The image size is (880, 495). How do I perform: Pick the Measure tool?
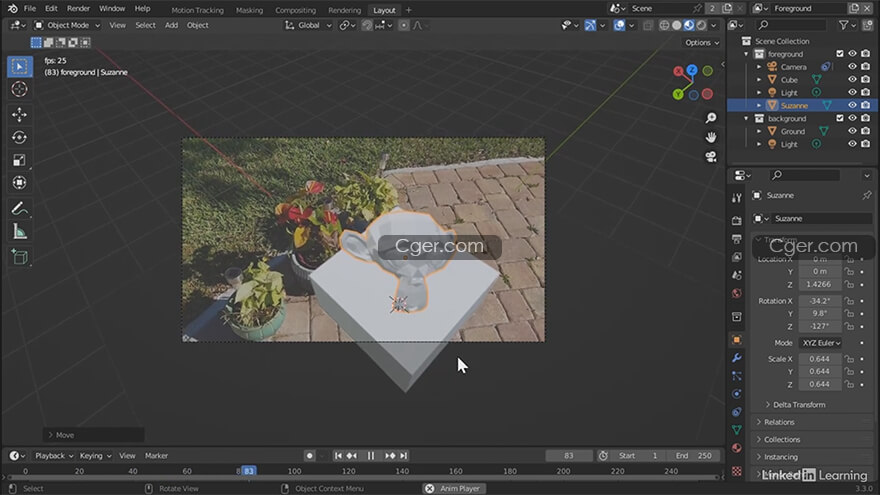[x=19, y=232]
